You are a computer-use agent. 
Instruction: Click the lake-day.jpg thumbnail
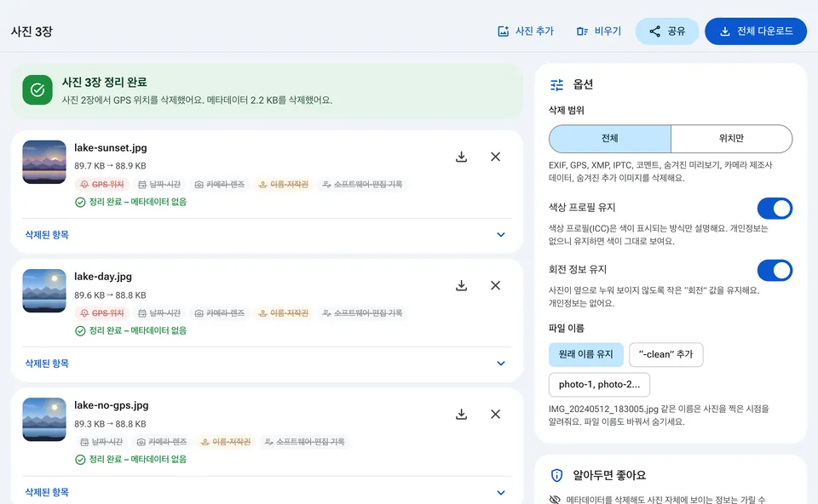44,291
